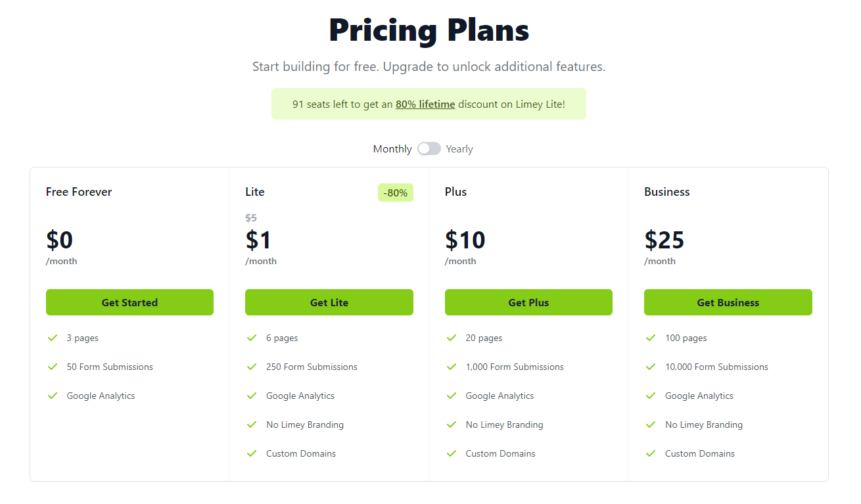The width and height of the screenshot is (861, 504).
Task: Toggle the Monthly/Yearly billing switch
Action: (x=429, y=149)
